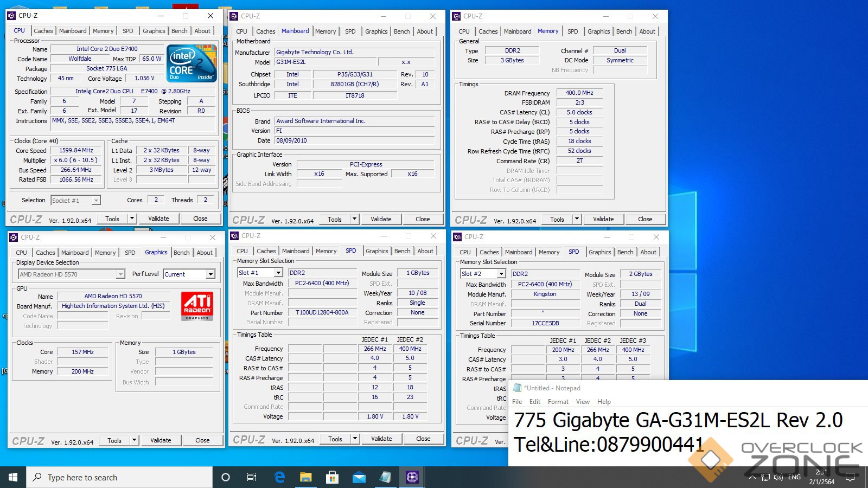Screen dimensions: 868x488
Task: Click Validate in Graphics window
Action: pyautogui.click(x=161, y=440)
